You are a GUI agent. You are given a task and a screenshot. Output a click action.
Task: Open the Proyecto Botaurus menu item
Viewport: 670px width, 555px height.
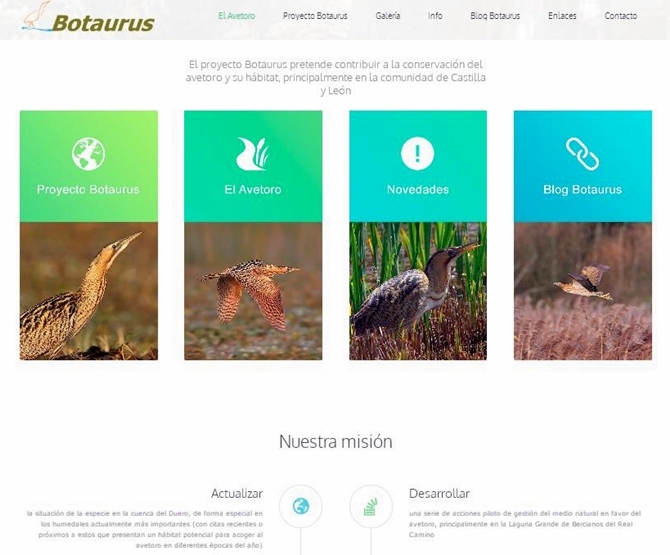[315, 16]
